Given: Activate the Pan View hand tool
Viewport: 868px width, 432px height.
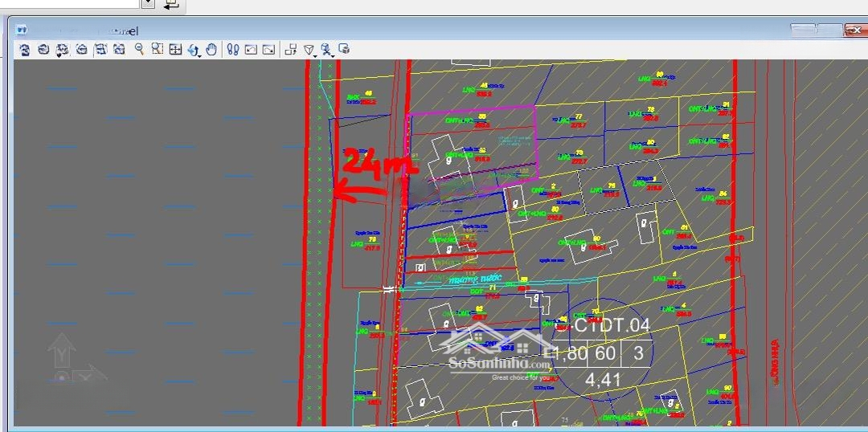Looking at the screenshot, I should [211, 50].
